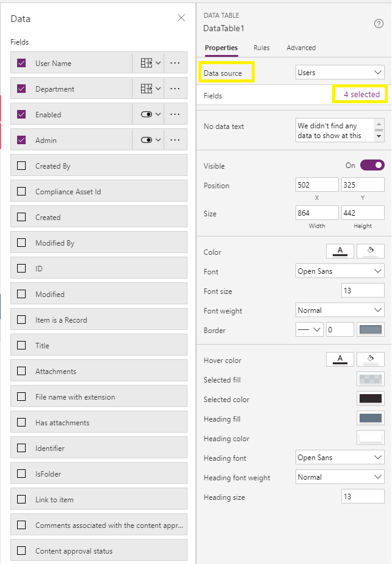
Task: Open more options for User Name field
Action: click(x=175, y=63)
